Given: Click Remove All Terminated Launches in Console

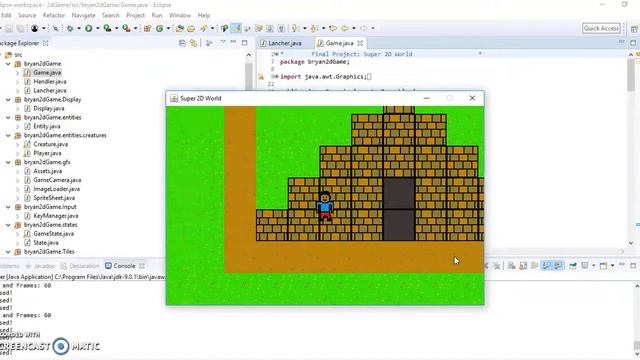Looking at the screenshot, I should point(497,266).
